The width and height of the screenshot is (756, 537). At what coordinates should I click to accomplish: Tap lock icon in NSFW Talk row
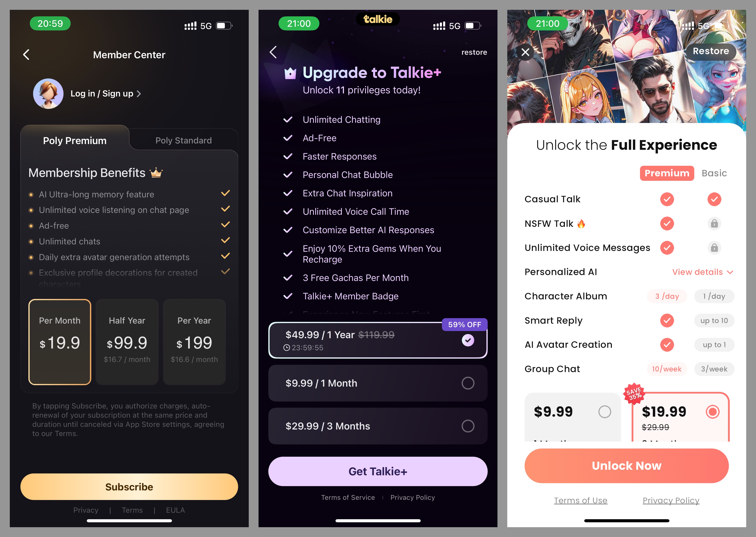point(714,224)
